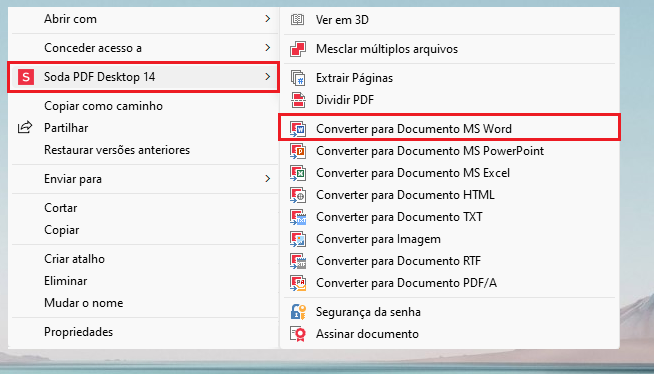The width and height of the screenshot is (654, 374).
Task: Click the Extrair Páginas icon
Action: click(298, 78)
